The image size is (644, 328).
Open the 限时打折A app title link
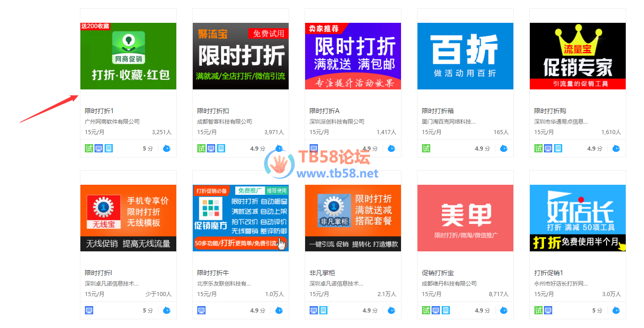click(x=325, y=111)
